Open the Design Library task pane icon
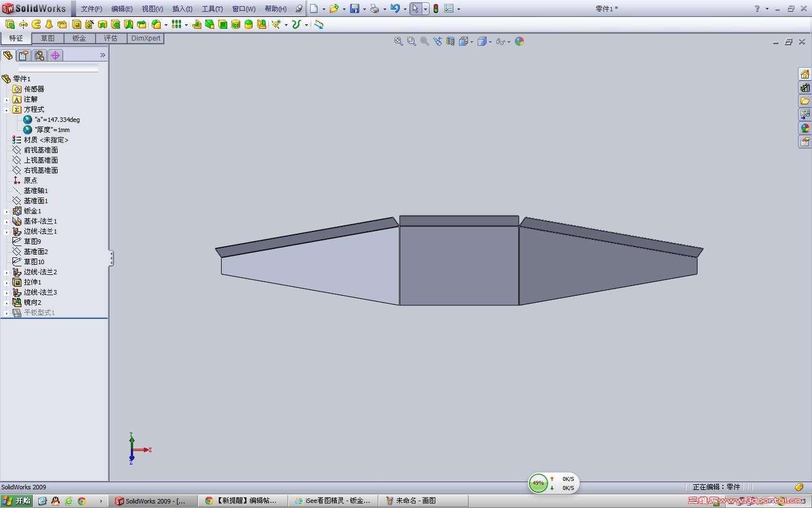812x508 pixels. [805, 88]
